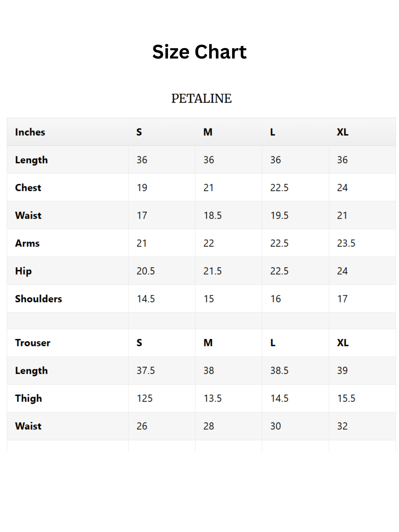Select the Shoulders row label

point(39,299)
